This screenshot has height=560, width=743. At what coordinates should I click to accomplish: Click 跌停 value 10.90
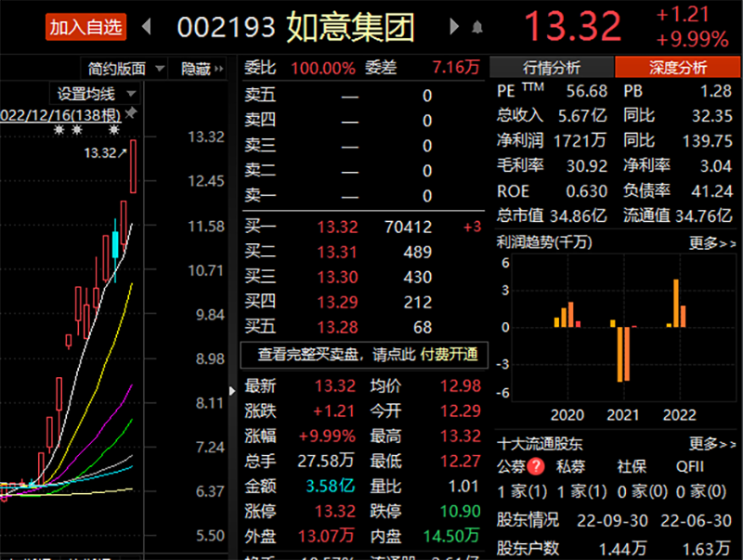click(461, 511)
